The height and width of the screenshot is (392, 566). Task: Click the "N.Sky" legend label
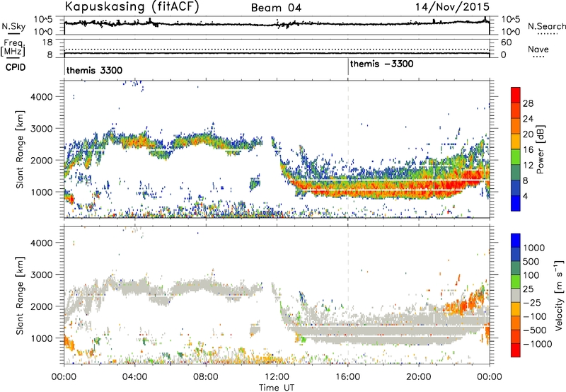point(13,26)
